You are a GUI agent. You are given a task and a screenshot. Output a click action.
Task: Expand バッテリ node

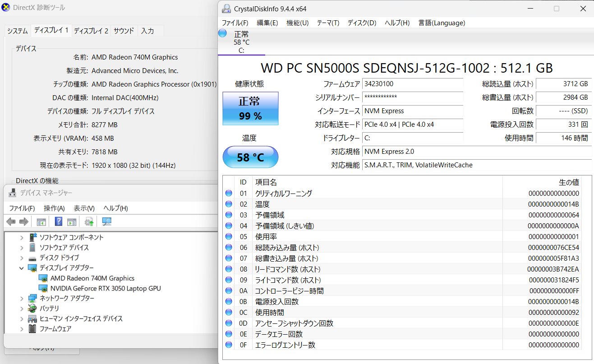(x=22, y=309)
